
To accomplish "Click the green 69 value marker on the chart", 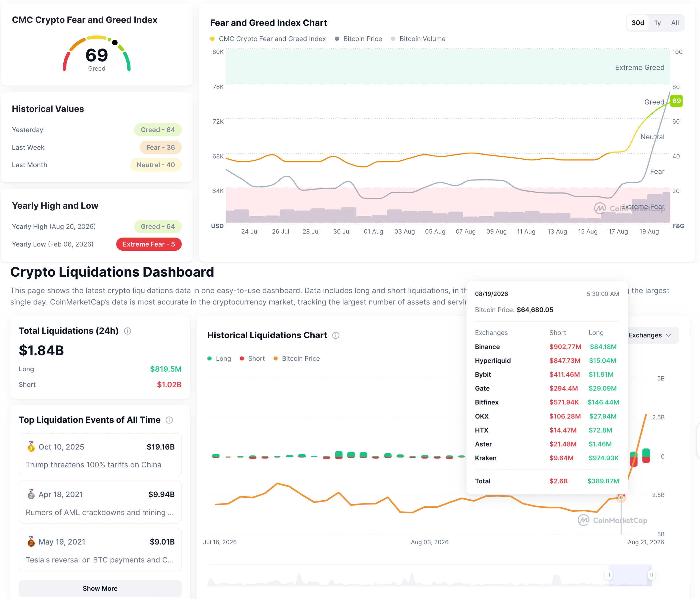I will click(676, 101).
